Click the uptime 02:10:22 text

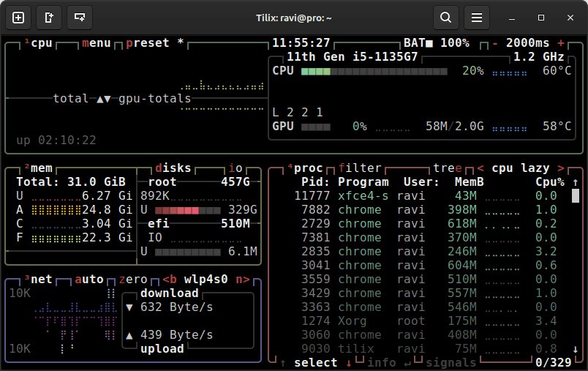(56, 140)
